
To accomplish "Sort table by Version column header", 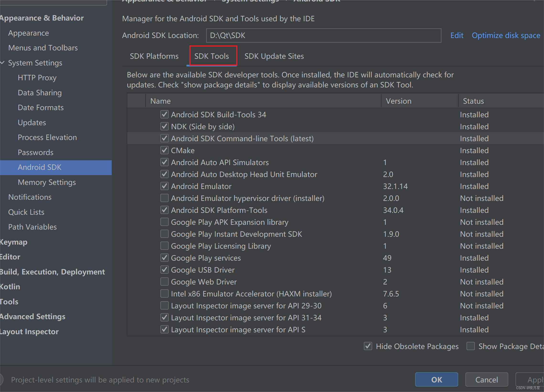I will click(x=398, y=101).
